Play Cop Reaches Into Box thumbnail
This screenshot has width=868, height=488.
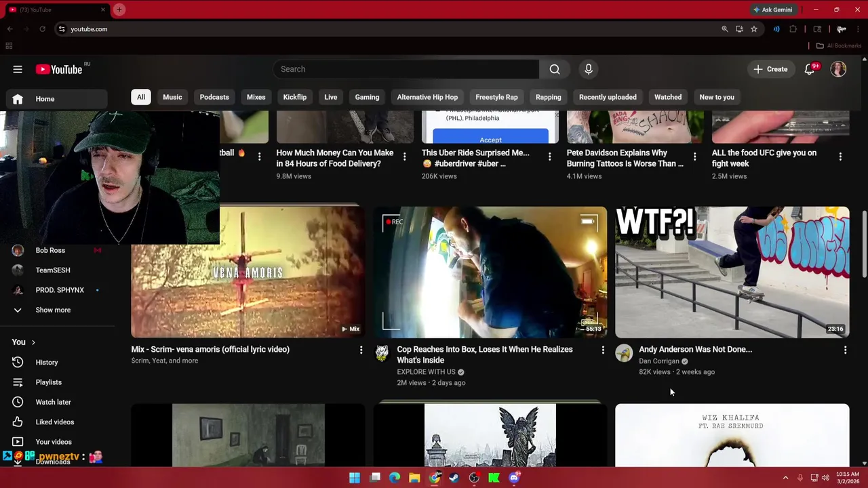click(490, 272)
